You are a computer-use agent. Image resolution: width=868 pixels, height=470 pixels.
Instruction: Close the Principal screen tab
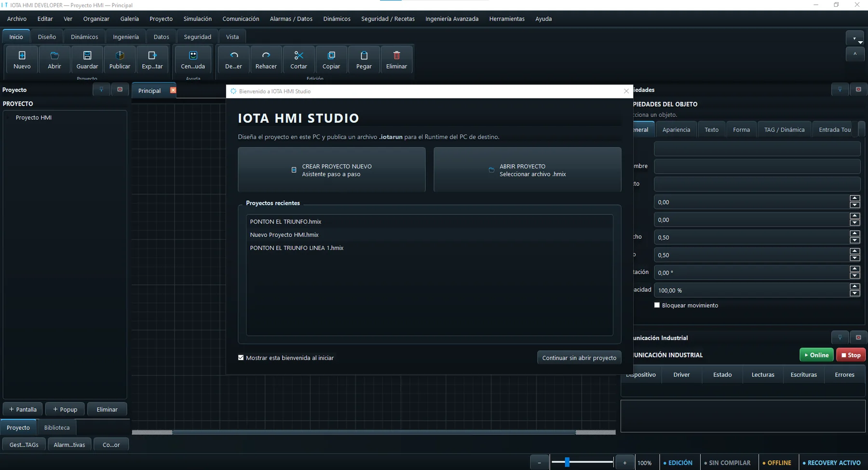173,90
